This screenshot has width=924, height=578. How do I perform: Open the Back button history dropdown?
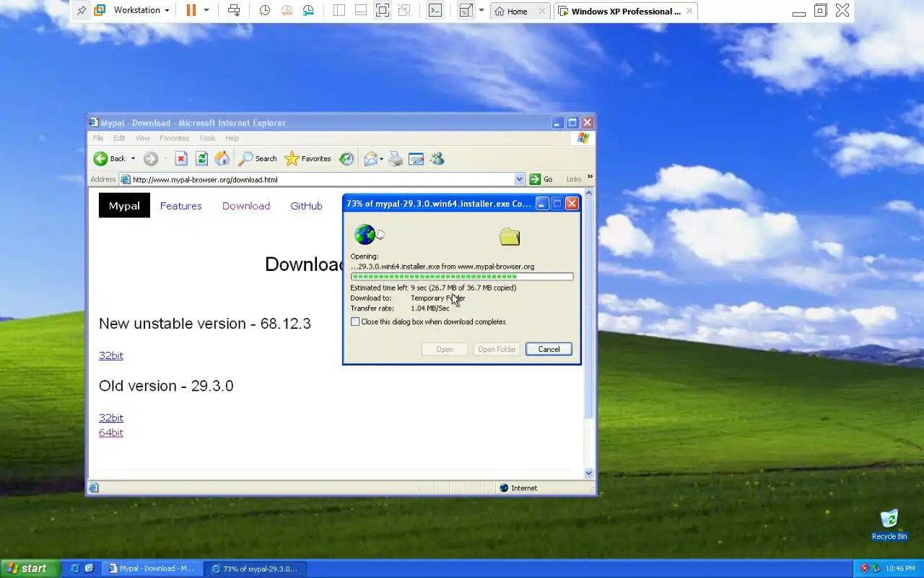133,159
